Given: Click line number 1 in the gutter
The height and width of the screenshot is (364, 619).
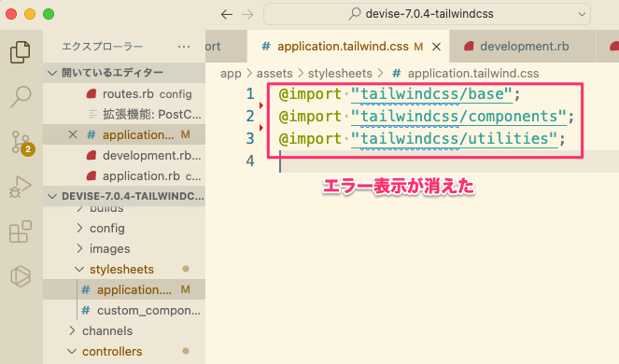Looking at the screenshot, I should 250,94.
